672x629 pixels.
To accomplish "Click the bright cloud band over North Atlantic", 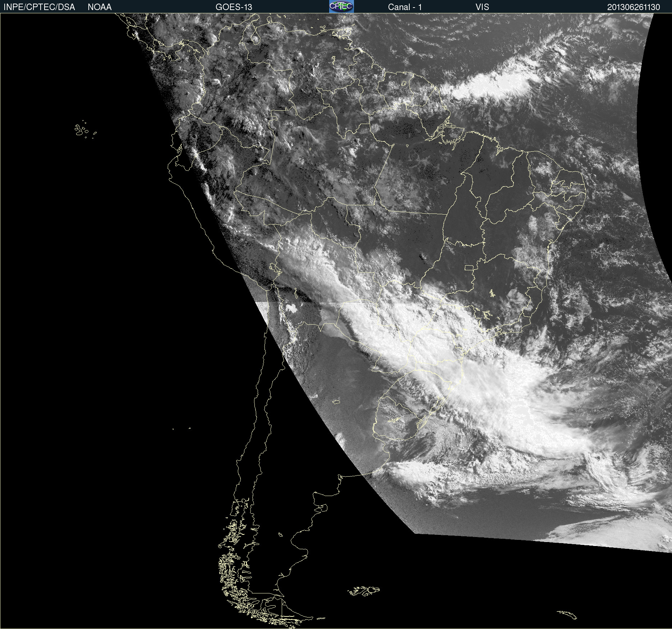I will pos(492,83).
